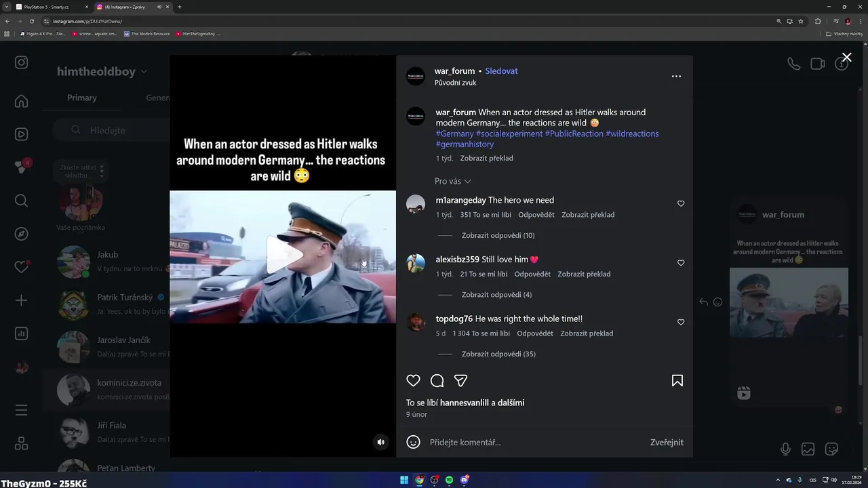Open the war_forum profile name in header
Screen dimensions: 868x488
454,70
